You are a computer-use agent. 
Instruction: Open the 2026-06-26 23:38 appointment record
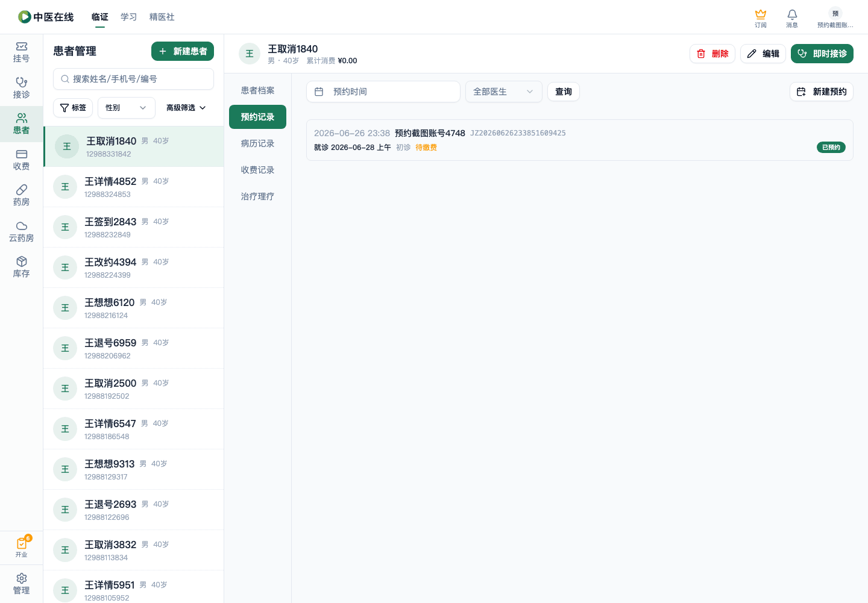[580, 140]
